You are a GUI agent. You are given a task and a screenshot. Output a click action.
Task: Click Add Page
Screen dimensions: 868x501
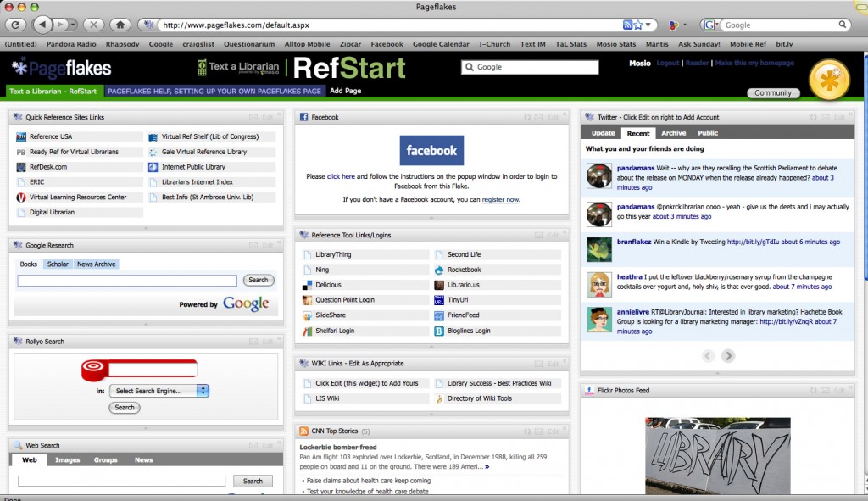(x=346, y=91)
